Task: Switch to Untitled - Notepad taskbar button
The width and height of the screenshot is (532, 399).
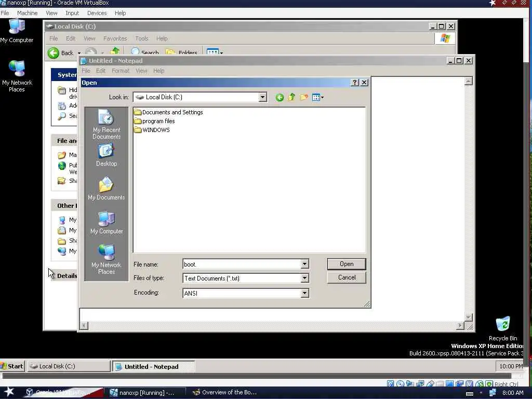Action: 153,367
